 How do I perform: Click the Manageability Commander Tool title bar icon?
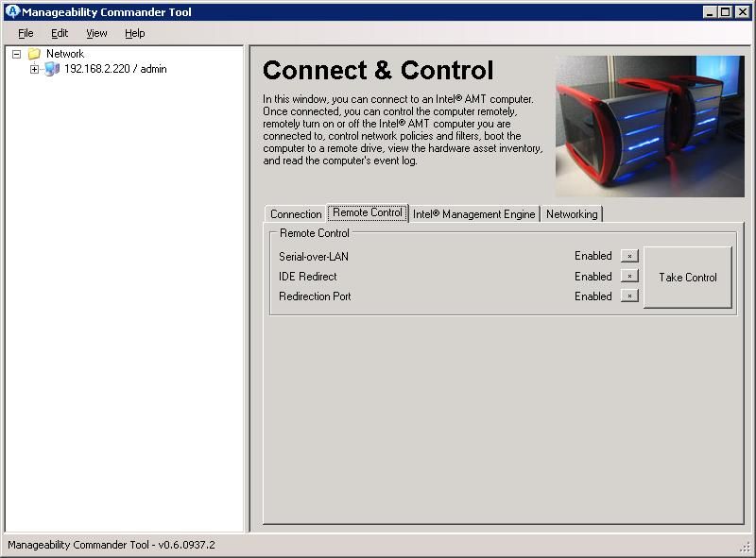pos(12,11)
